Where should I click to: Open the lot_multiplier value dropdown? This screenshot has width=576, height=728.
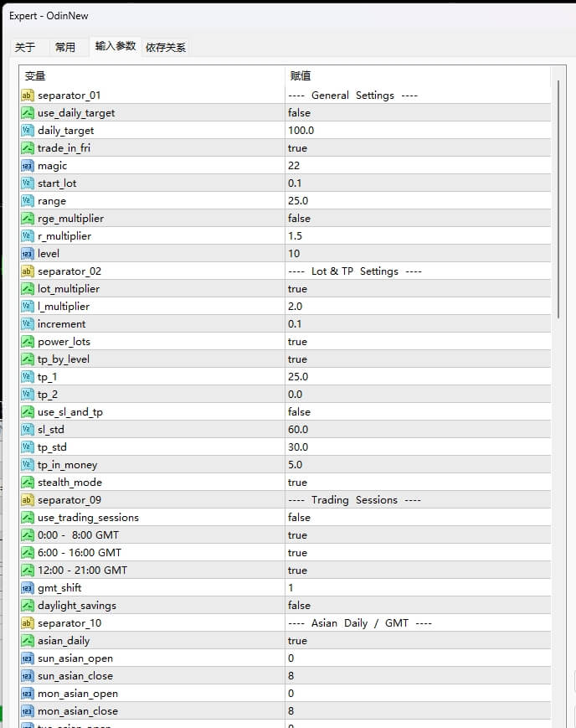[x=417, y=289]
